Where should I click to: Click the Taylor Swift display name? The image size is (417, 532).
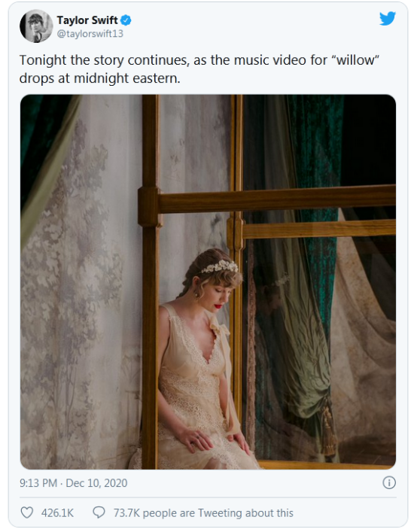[87, 20]
